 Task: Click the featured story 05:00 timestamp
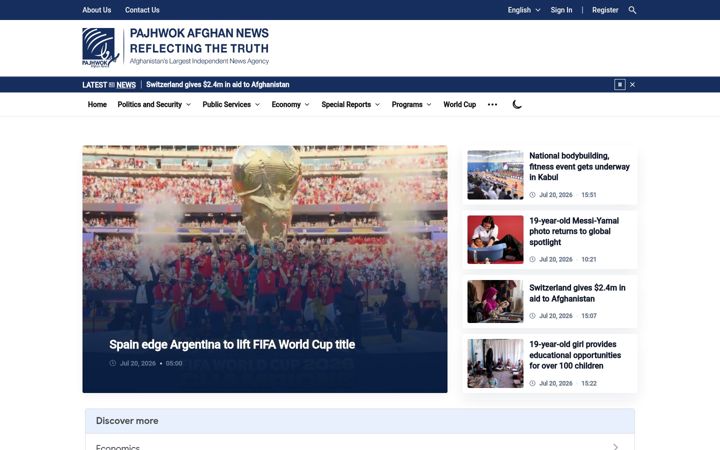pyautogui.click(x=174, y=363)
